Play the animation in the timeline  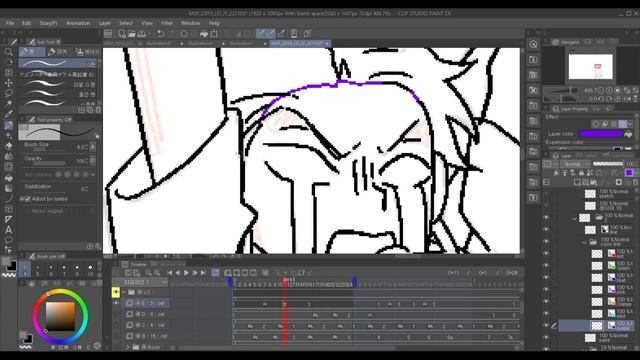point(187,273)
